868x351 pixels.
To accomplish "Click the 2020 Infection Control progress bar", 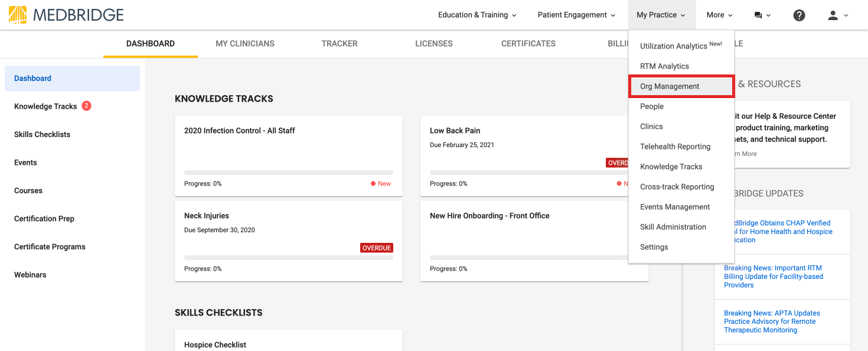I will [289, 173].
